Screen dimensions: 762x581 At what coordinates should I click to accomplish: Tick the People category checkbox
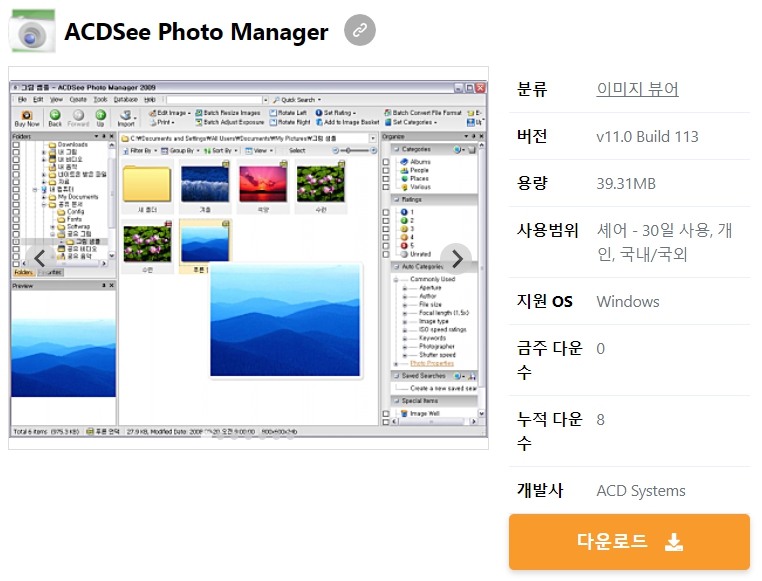coord(386,171)
